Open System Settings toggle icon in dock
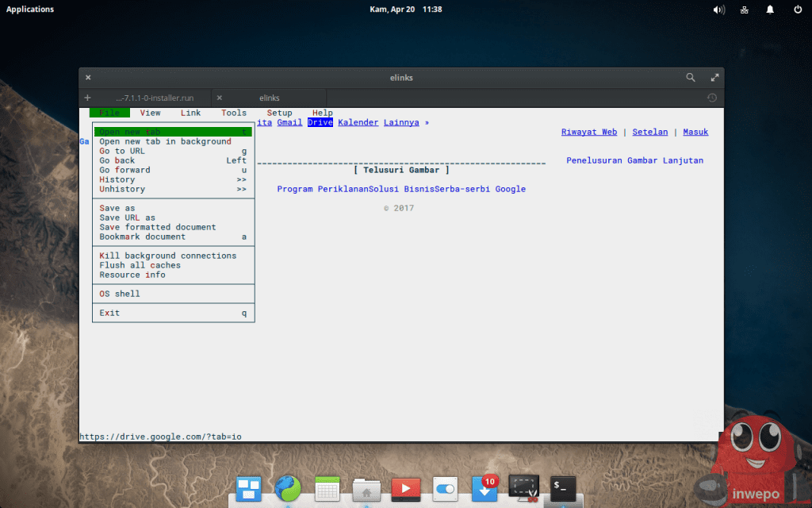This screenshot has width=812, height=508. 445,488
